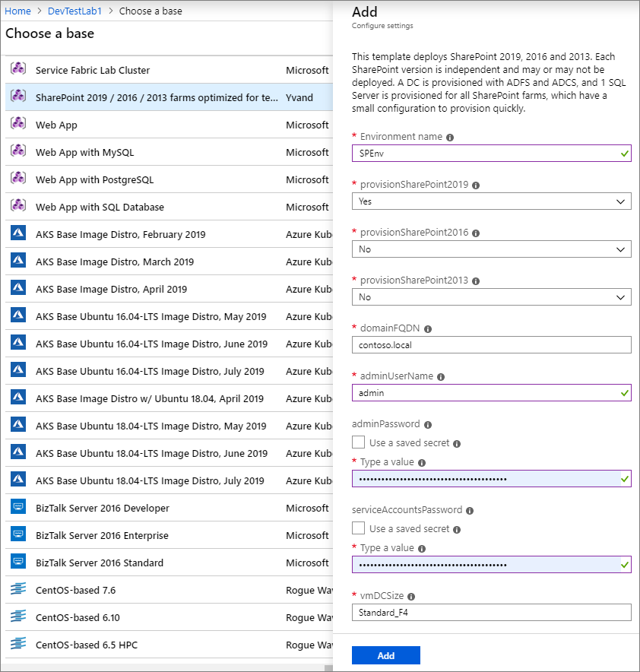Image resolution: width=640 pixels, height=672 pixels.
Task: Click AKS Base Image March 2019 icon
Action: [x=18, y=260]
